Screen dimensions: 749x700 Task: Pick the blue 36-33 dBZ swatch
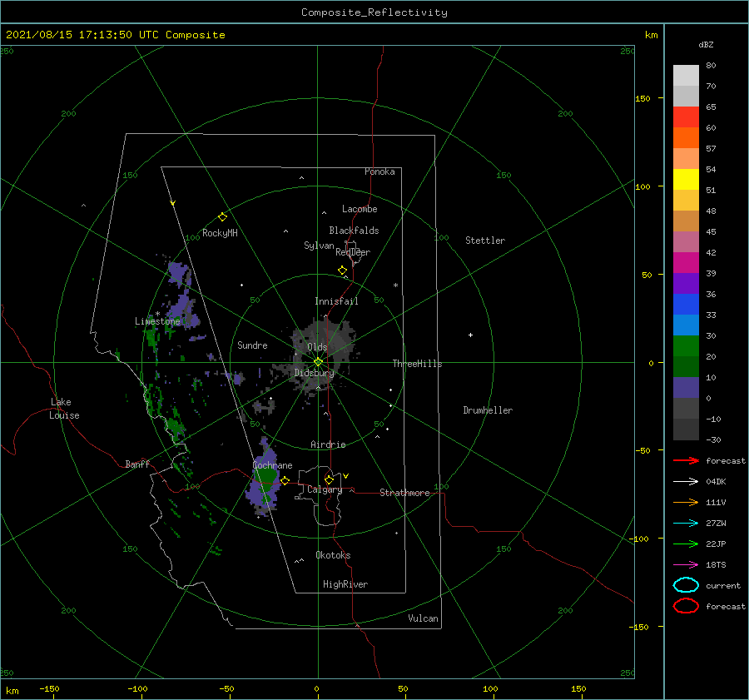pyautogui.click(x=686, y=304)
